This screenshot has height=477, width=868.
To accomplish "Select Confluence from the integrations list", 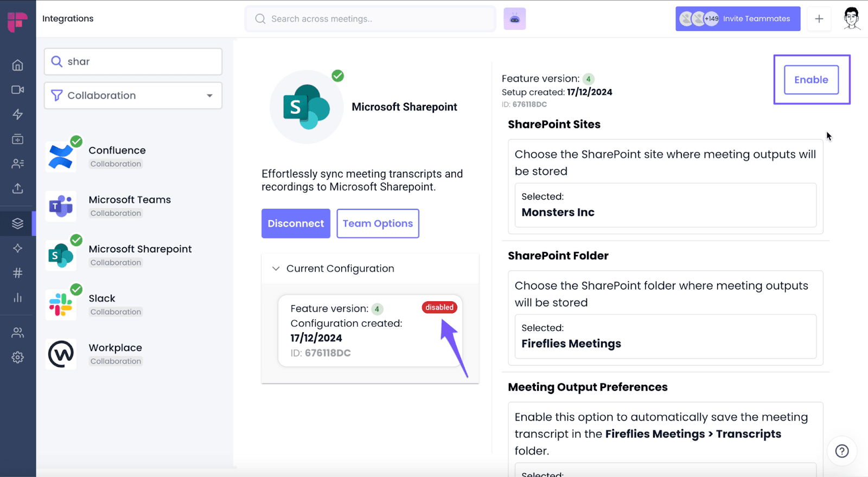I will pyautogui.click(x=117, y=150).
